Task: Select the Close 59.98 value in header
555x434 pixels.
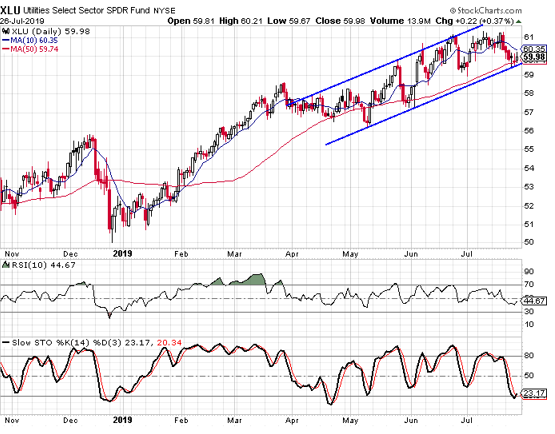Action: click(x=340, y=21)
